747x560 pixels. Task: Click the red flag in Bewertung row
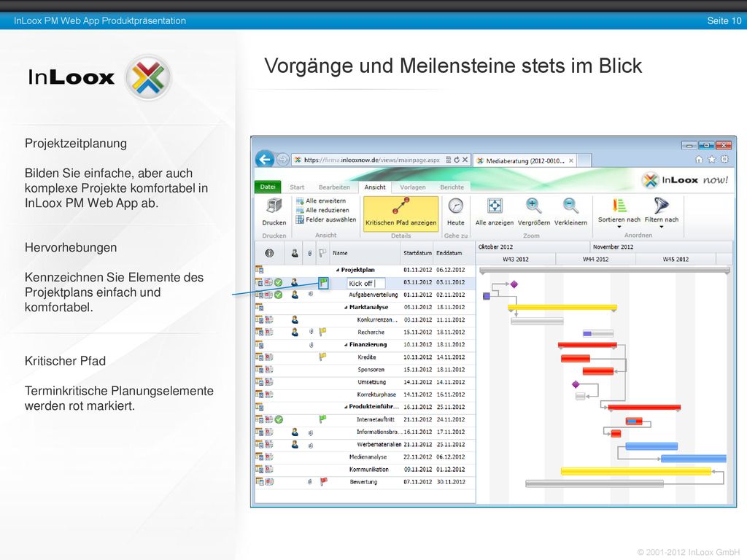[324, 481]
